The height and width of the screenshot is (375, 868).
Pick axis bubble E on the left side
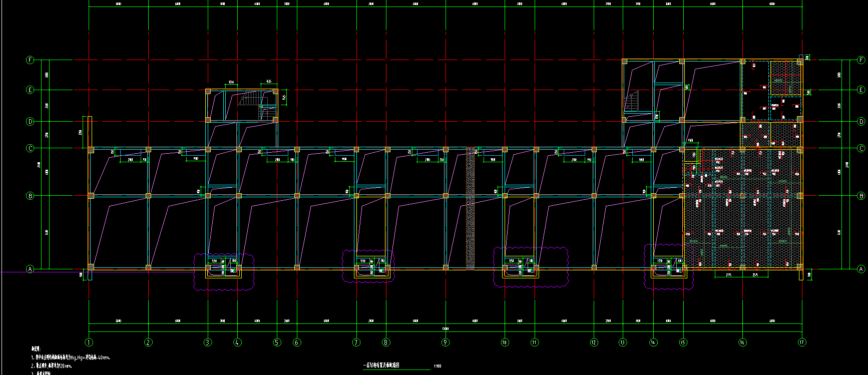coord(30,90)
